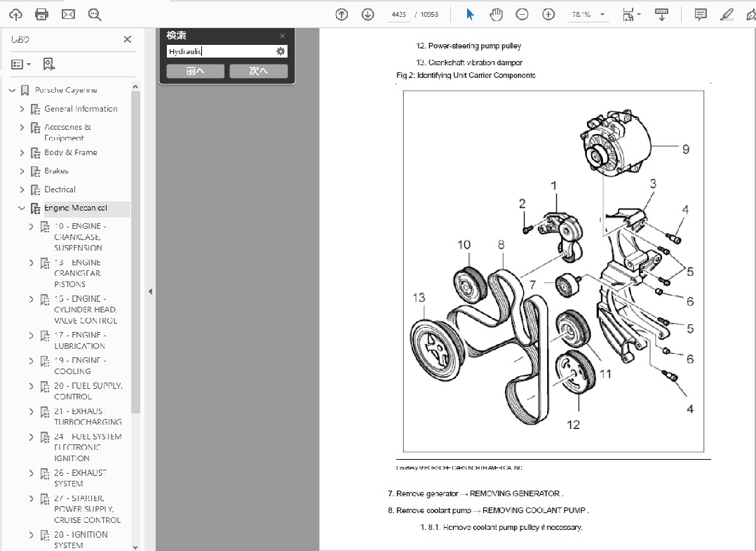Click the email envelope icon
Screen dimensions: 756x551
coord(68,14)
